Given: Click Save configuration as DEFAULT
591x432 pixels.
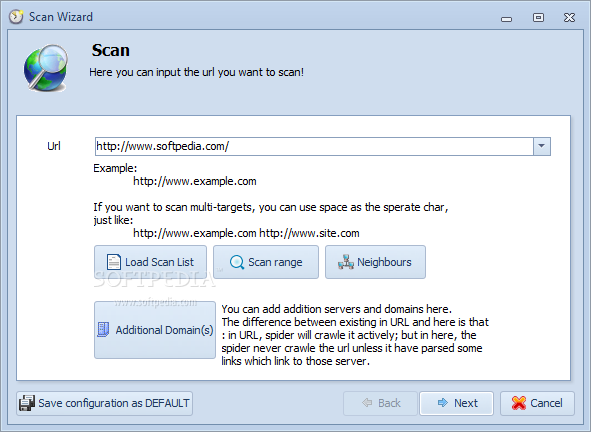Looking at the screenshot, I should click(x=104, y=403).
